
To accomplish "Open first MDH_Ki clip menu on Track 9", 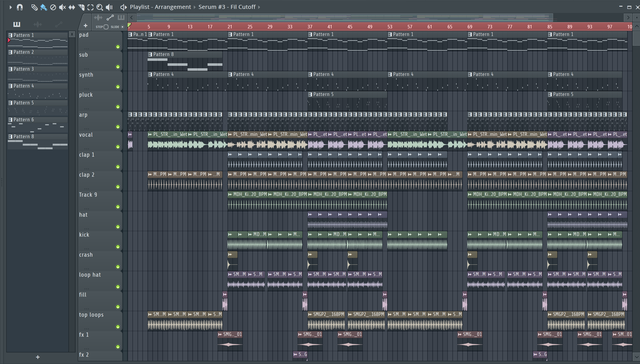I will click(x=230, y=194).
